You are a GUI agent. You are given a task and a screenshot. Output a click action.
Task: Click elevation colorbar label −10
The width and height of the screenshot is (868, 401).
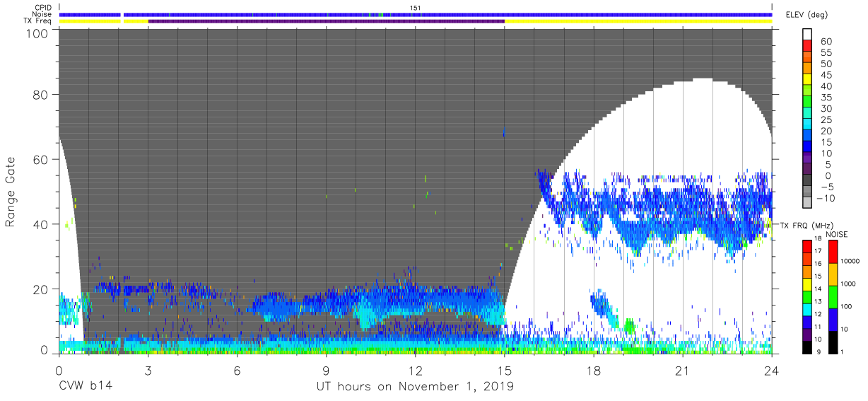click(x=826, y=198)
